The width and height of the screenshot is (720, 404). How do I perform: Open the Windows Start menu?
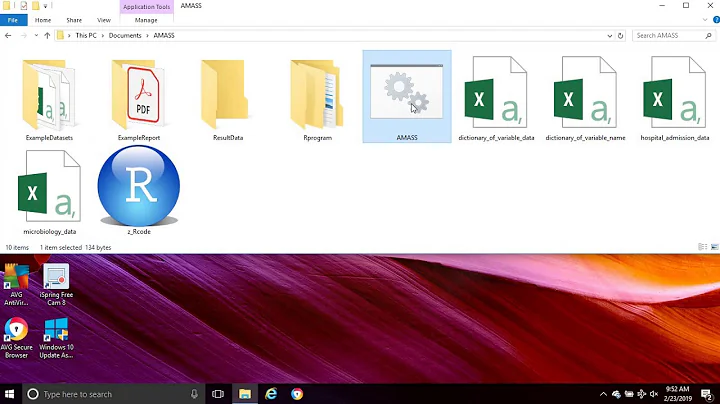pos(10,394)
